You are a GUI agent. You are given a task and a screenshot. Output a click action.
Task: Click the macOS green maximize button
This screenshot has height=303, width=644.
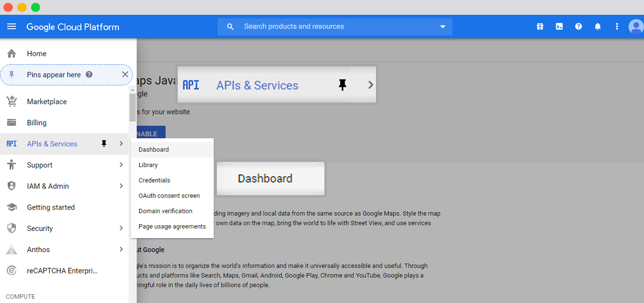pos(36,7)
